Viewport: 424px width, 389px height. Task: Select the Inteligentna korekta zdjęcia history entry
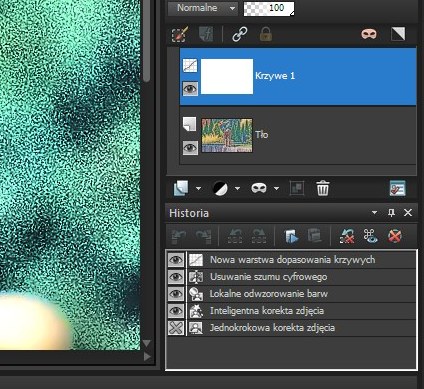(x=267, y=311)
